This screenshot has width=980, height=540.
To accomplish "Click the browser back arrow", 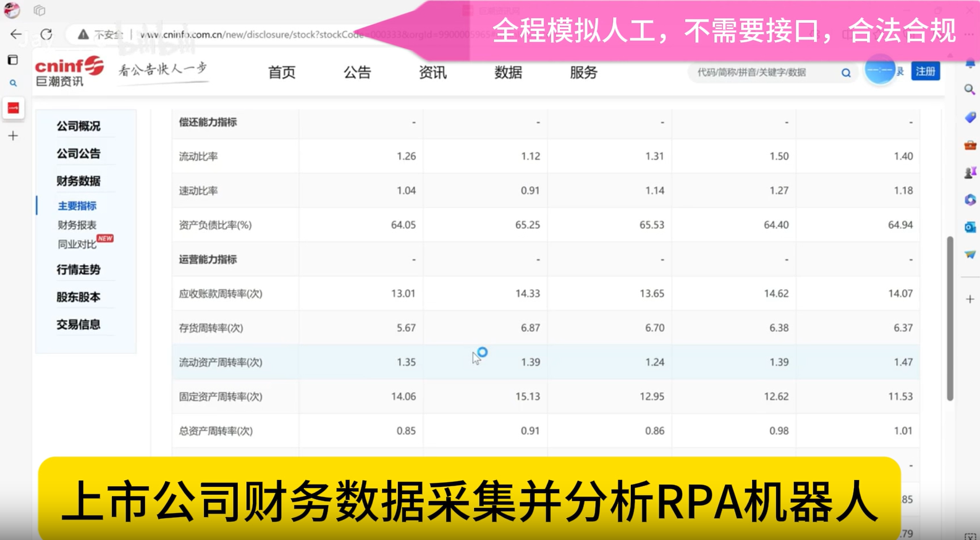I will click(x=16, y=35).
